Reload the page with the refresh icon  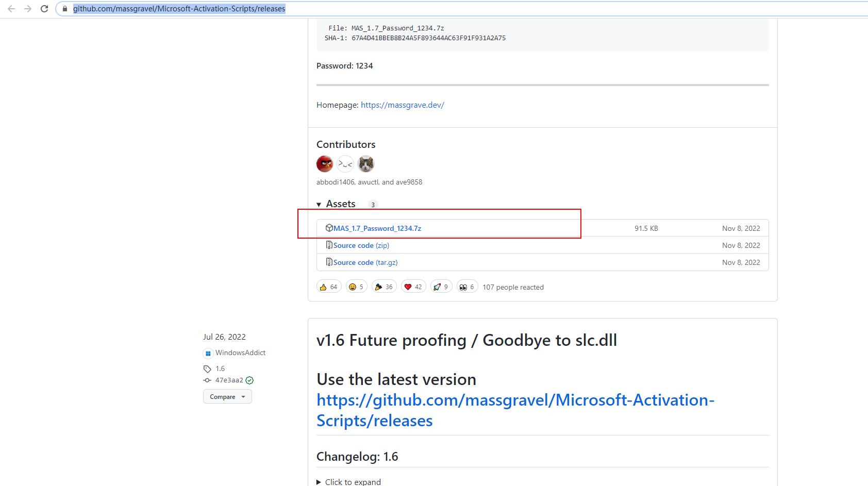(x=44, y=9)
